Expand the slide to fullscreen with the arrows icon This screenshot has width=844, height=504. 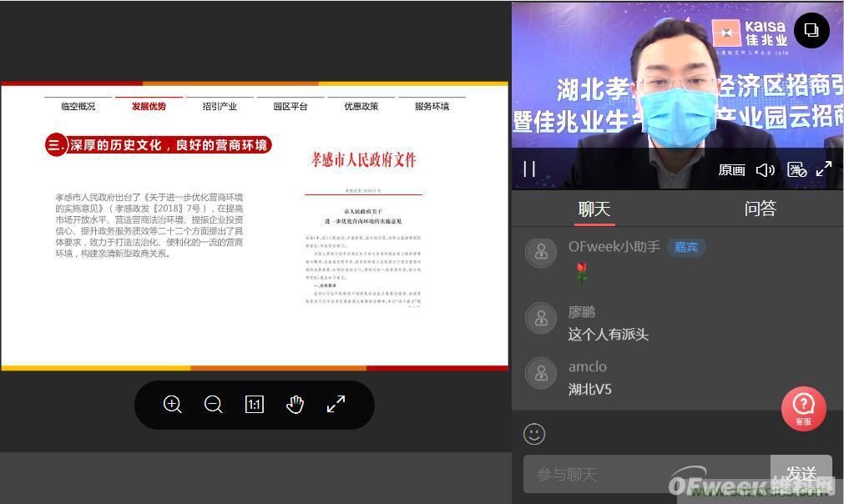coord(336,405)
